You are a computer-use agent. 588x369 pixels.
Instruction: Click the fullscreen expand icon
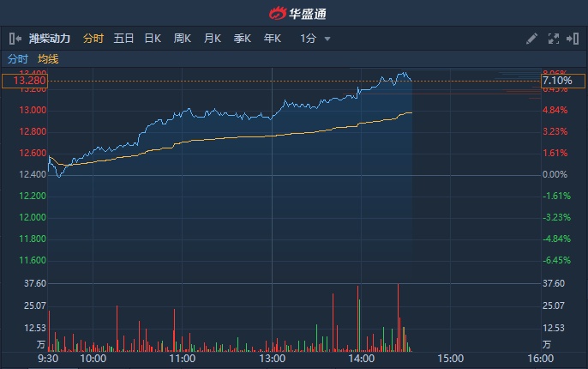click(553, 39)
